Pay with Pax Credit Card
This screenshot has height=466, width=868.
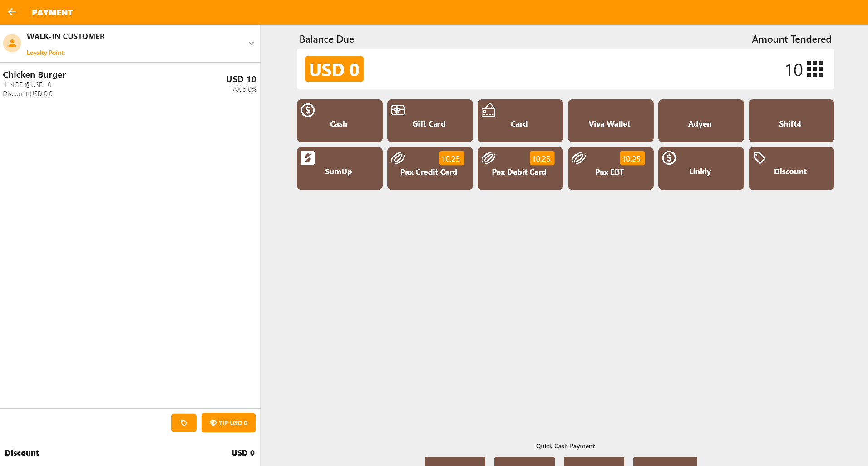[429, 168]
